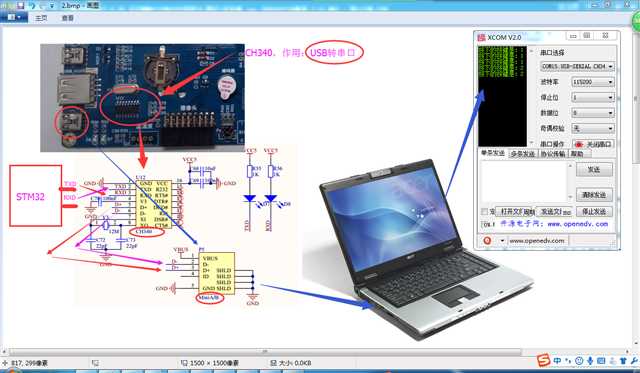Click the right arrow of Paint's horizontal scrollbar
Screen dimensions: 640x373
pos(627,351)
